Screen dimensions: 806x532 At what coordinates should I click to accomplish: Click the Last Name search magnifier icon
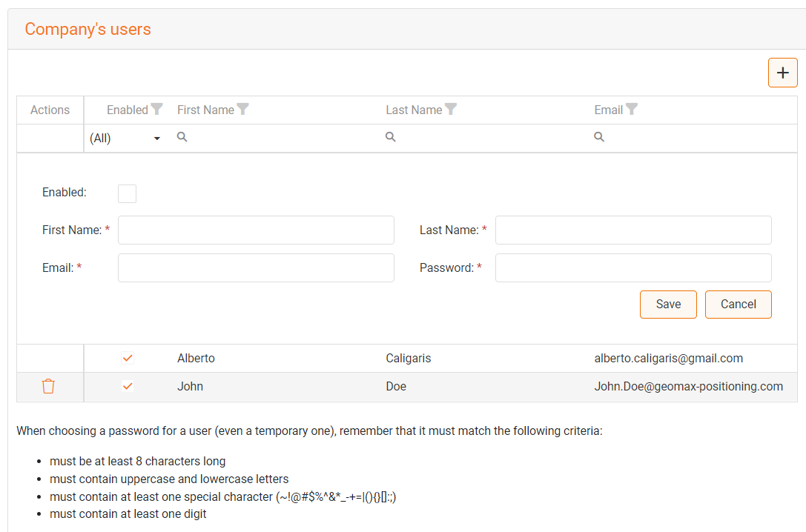pyautogui.click(x=391, y=137)
